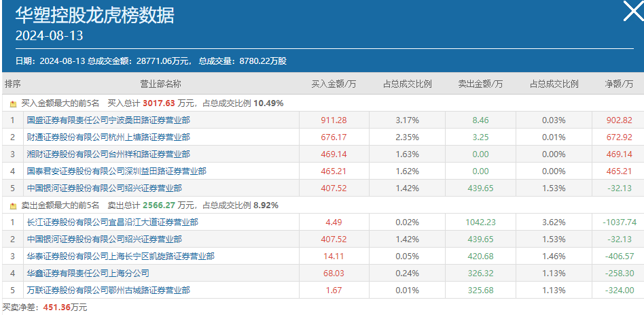Viewport: 644px width, 315px height.
Task: Click proportion 8.92% in sell summary
Action: click(266, 205)
